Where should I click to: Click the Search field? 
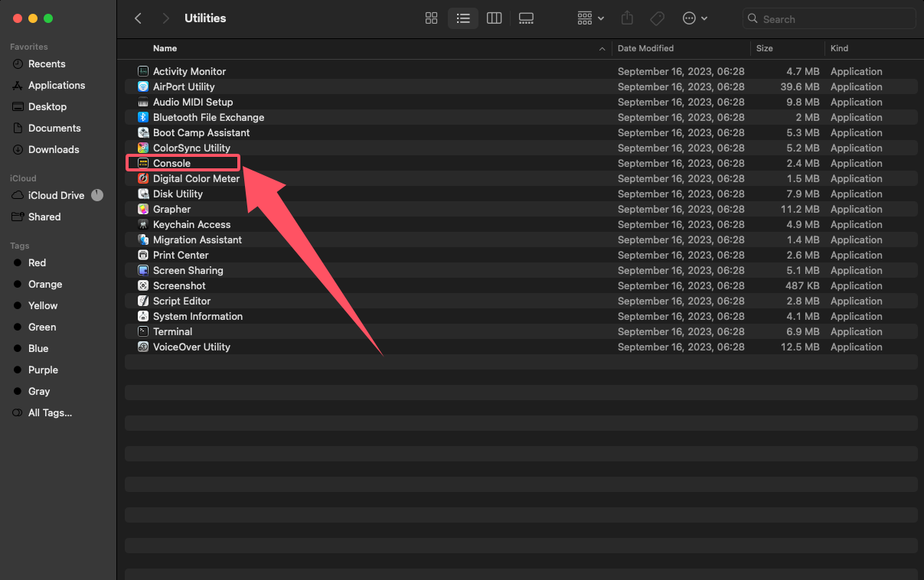(829, 19)
